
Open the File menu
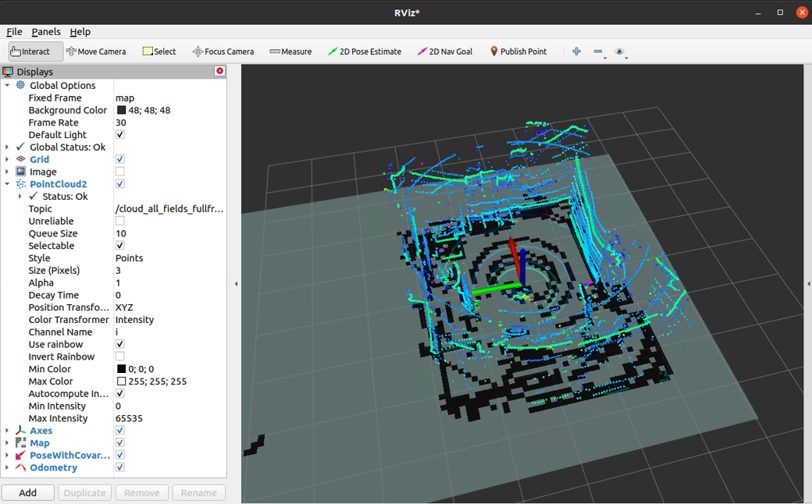point(14,32)
